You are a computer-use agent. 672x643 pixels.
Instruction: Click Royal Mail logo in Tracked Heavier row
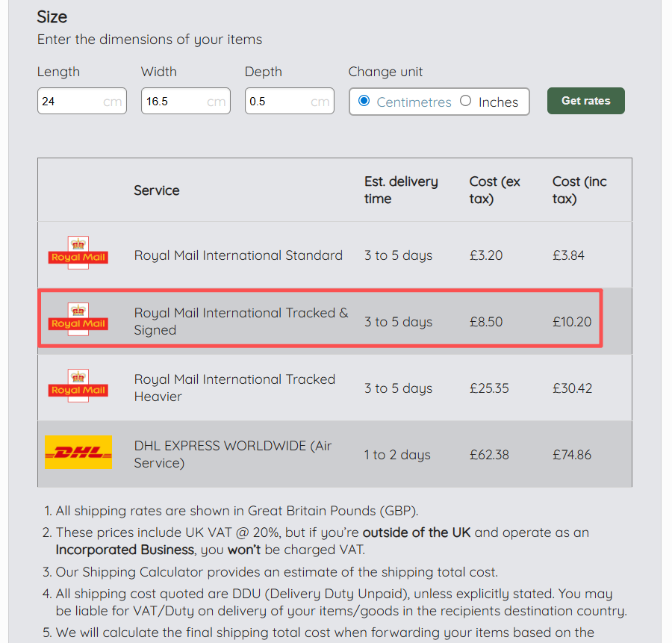tap(78, 388)
